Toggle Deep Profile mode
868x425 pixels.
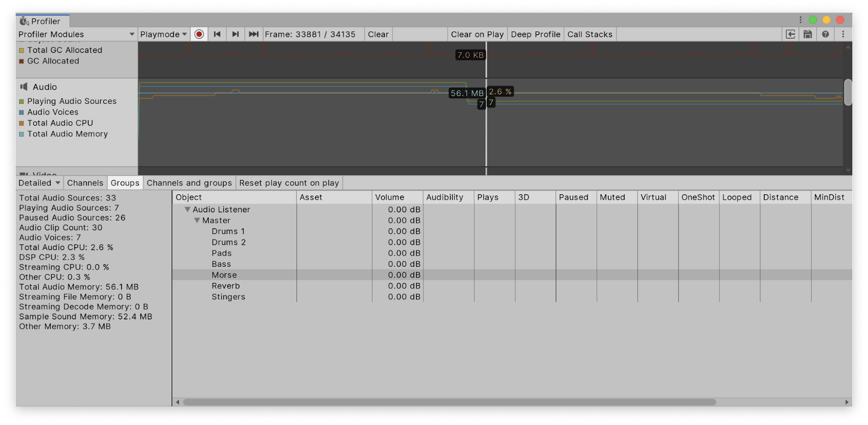click(x=535, y=34)
